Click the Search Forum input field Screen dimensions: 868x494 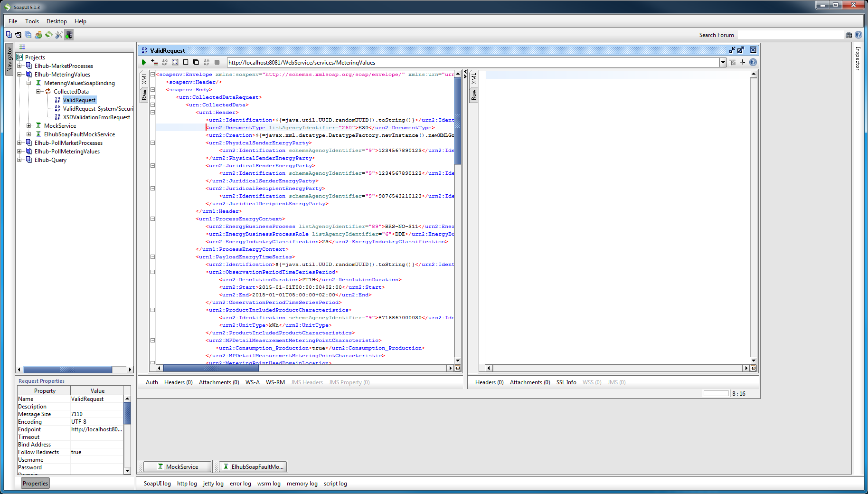point(790,35)
